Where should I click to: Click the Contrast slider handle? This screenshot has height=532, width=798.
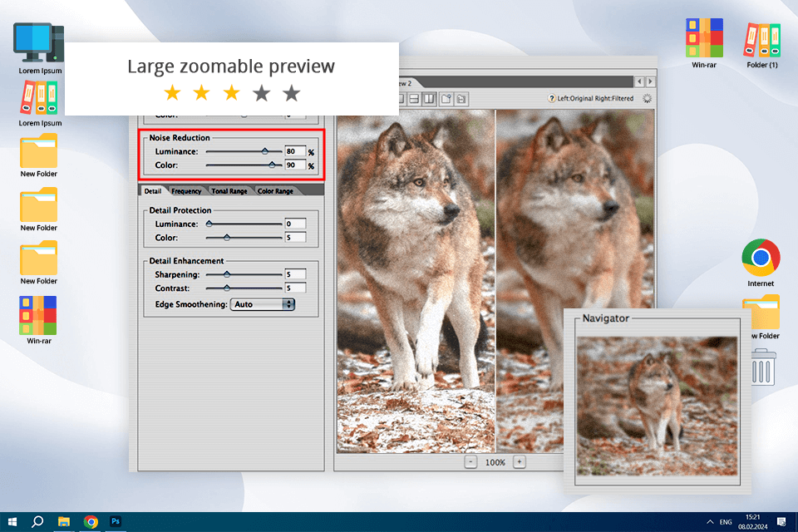point(227,288)
